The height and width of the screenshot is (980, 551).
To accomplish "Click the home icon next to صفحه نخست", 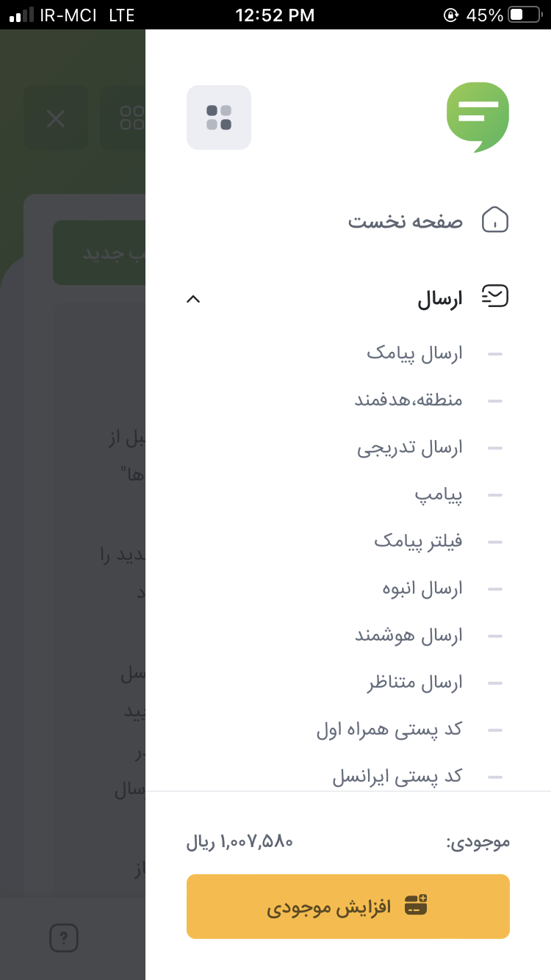I will [x=495, y=220].
